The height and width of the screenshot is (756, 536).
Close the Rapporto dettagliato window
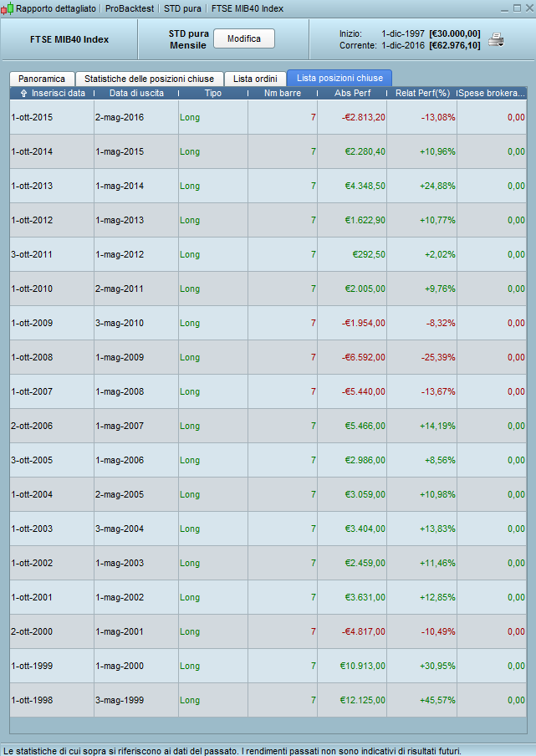(x=529, y=8)
